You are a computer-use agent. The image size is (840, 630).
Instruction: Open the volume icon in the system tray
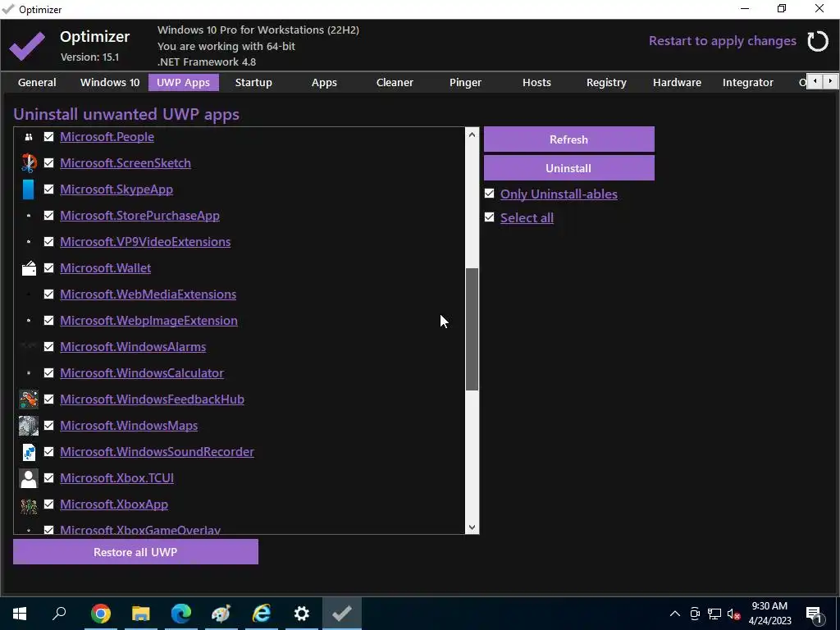pos(734,614)
